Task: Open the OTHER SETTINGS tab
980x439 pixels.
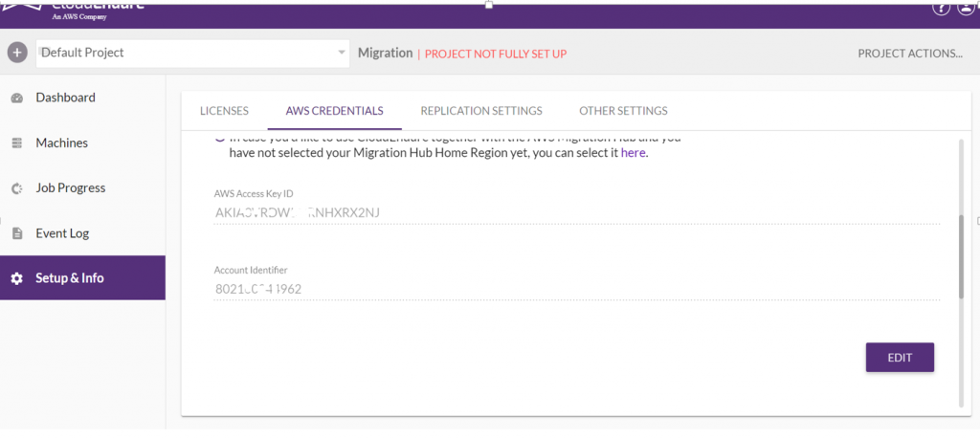Action: coord(623,111)
